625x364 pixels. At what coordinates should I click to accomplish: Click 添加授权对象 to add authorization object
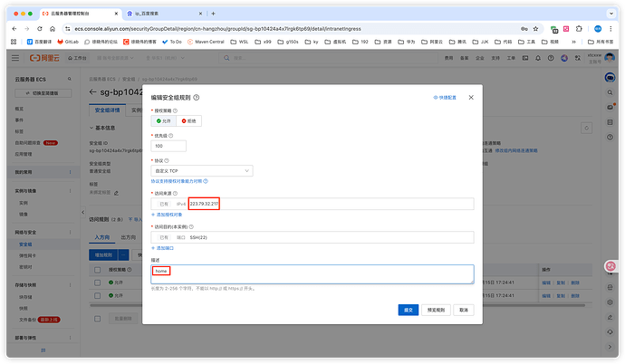(170, 215)
